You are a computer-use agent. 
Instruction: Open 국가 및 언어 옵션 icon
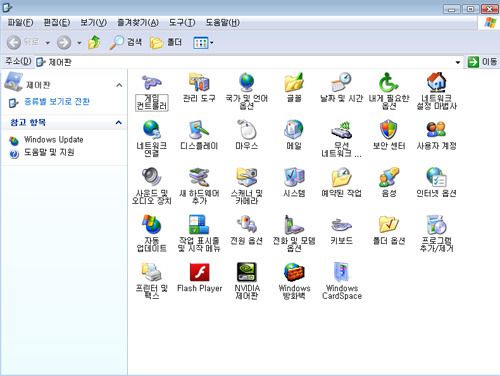point(247,82)
